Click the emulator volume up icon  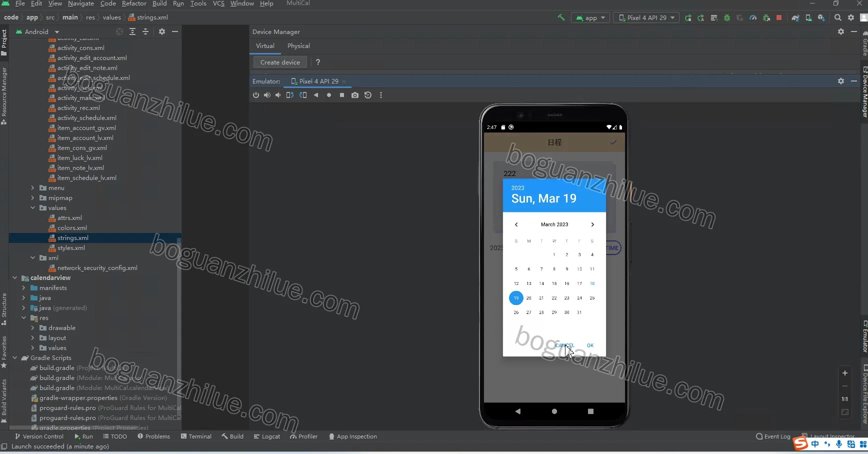(x=267, y=95)
